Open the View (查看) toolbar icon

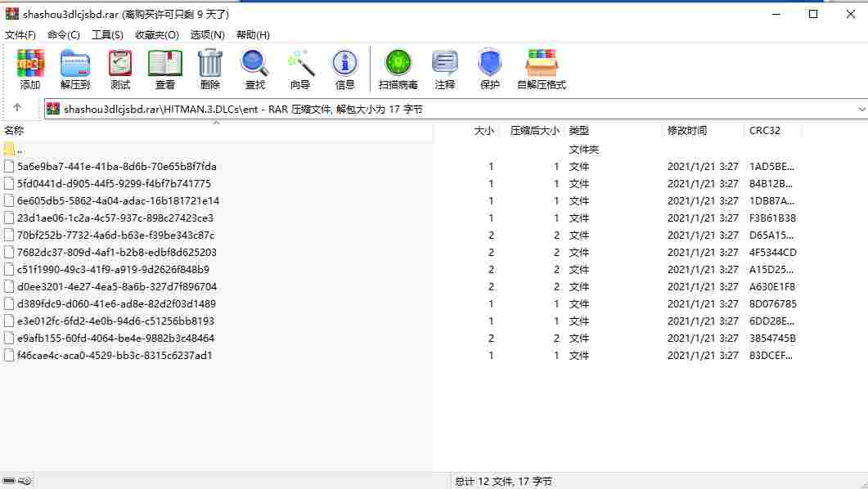coord(165,70)
